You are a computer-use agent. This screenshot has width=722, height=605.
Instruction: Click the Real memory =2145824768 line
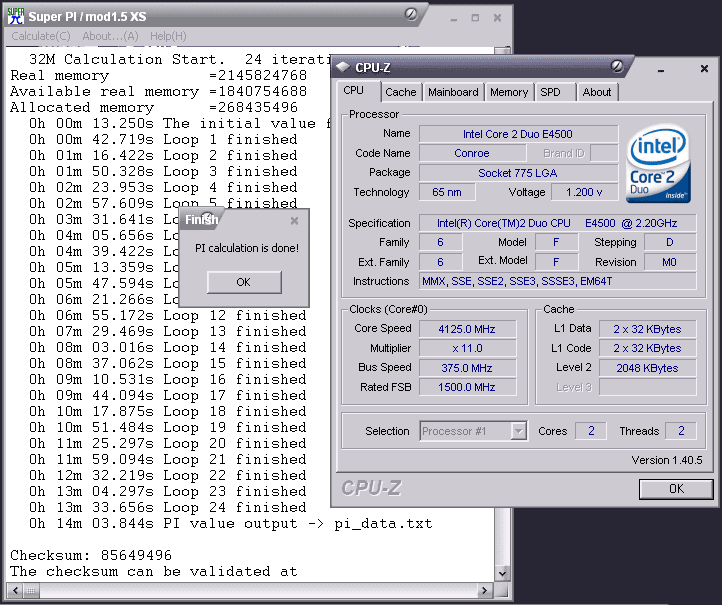(x=158, y=75)
